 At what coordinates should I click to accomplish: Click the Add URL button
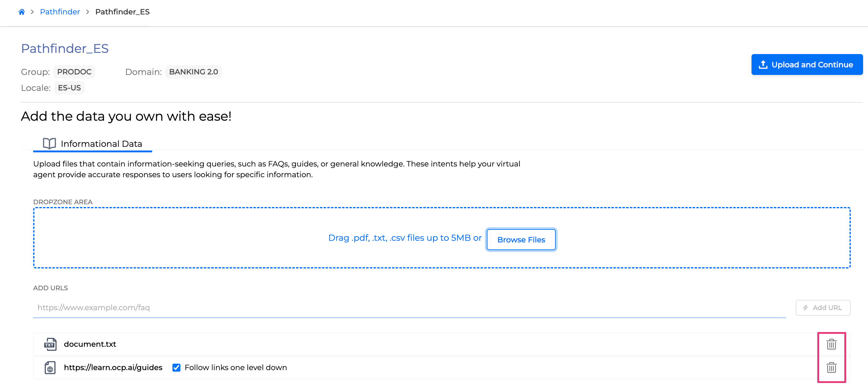pyautogui.click(x=823, y=307)
